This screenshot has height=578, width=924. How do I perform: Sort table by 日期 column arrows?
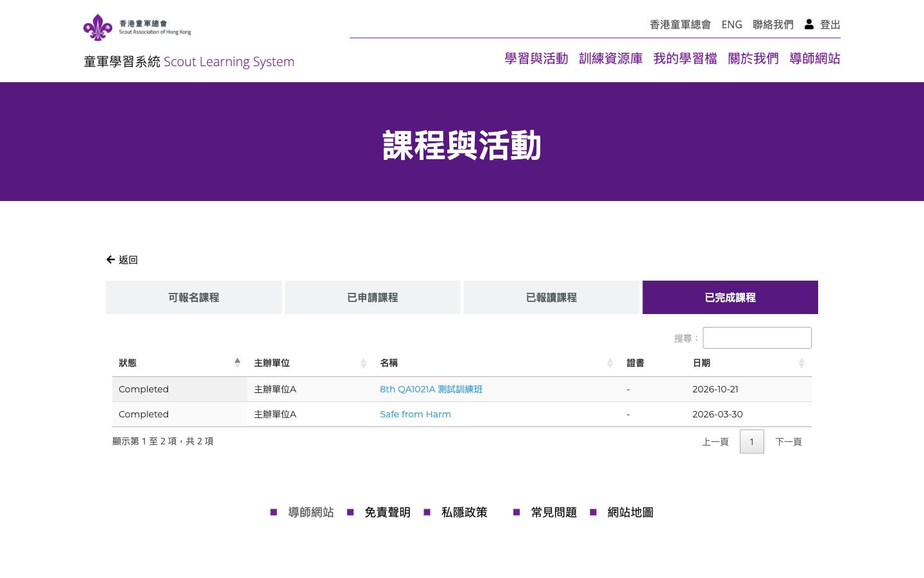pos(801,363)
